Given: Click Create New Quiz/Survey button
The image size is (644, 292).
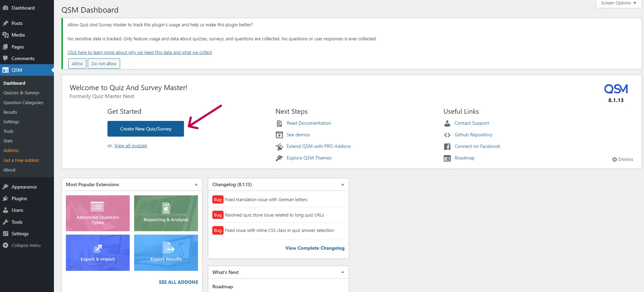Looking at the screenshot, I should [146, 129].
